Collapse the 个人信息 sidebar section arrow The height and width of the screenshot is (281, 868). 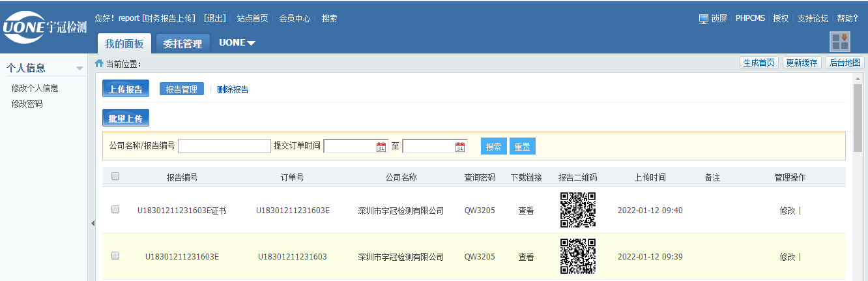[80, 68]
